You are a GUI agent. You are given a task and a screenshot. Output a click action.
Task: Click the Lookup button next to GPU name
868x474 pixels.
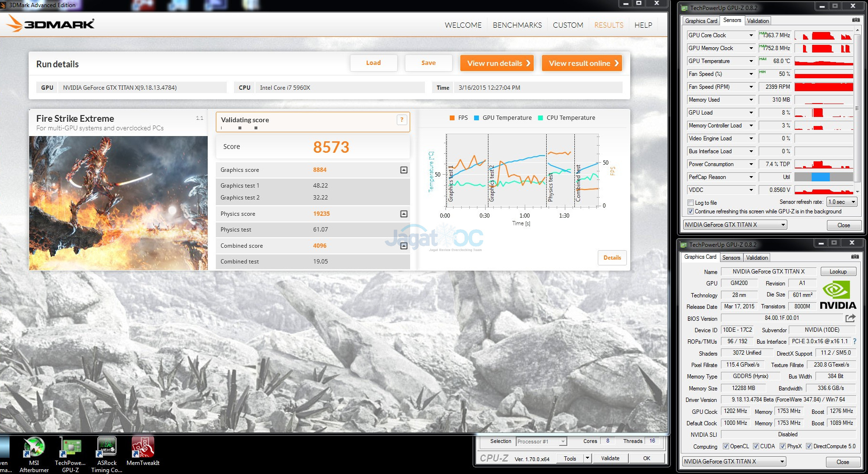point(838,272)
